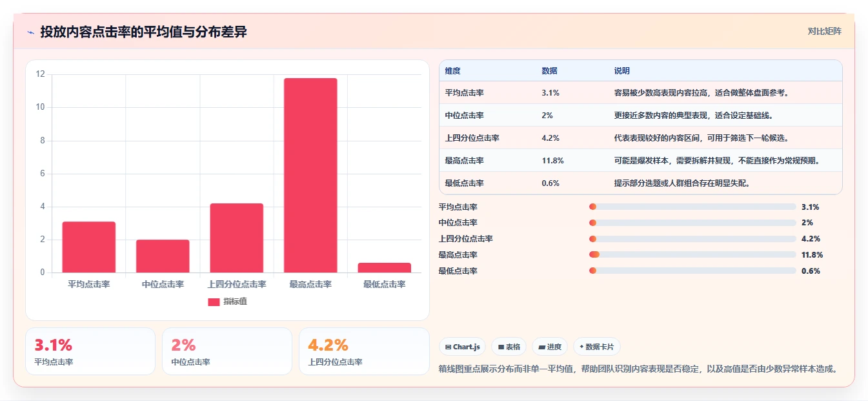Click the 4.2% 上四分位点击率 stat card
Screen dimensions: 868x401
(364, 351)
